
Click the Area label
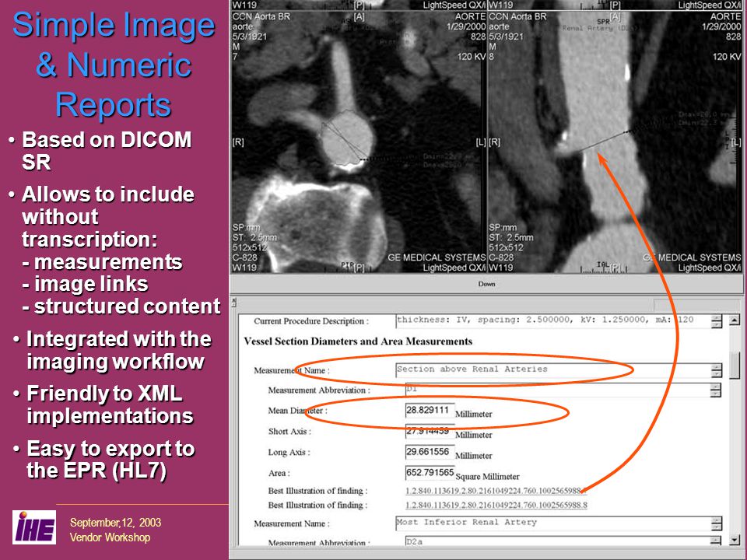pyautogui.click(x=279, y=473)
